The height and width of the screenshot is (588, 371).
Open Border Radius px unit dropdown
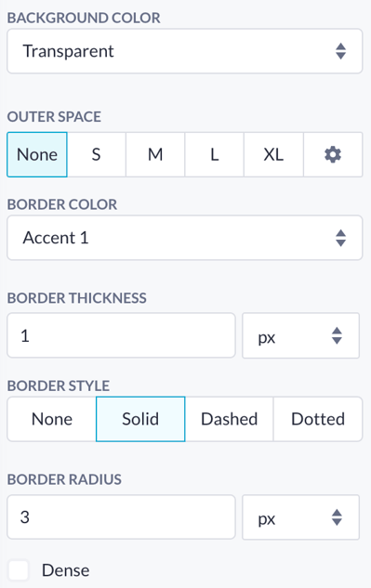tap(300, 517)
